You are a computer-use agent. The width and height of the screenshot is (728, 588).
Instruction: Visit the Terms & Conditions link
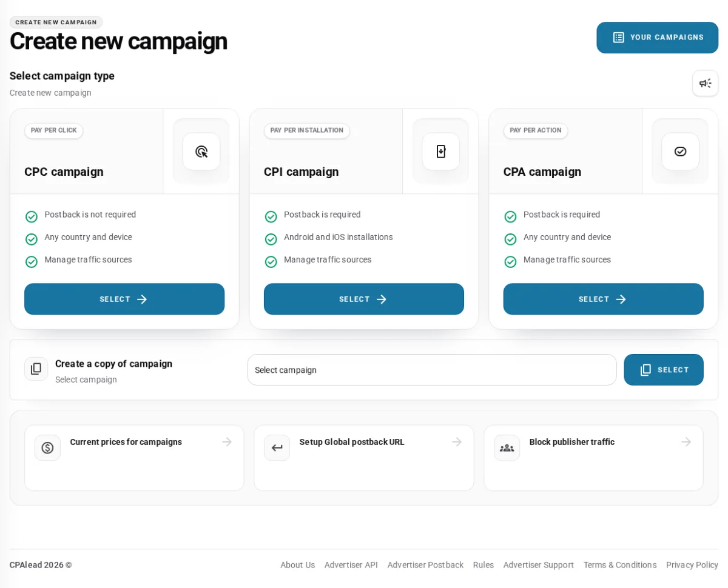click(620, 565)
